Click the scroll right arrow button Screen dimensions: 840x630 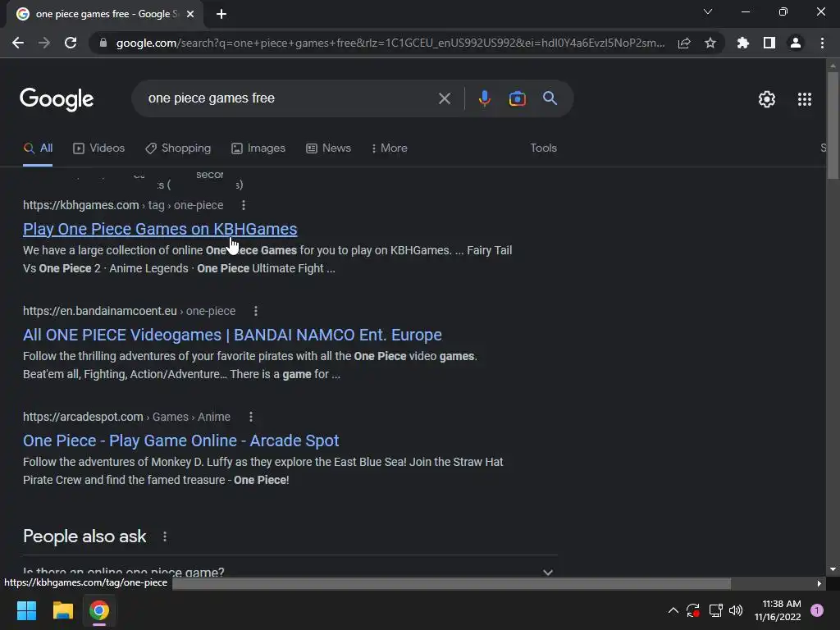(819, 583)
